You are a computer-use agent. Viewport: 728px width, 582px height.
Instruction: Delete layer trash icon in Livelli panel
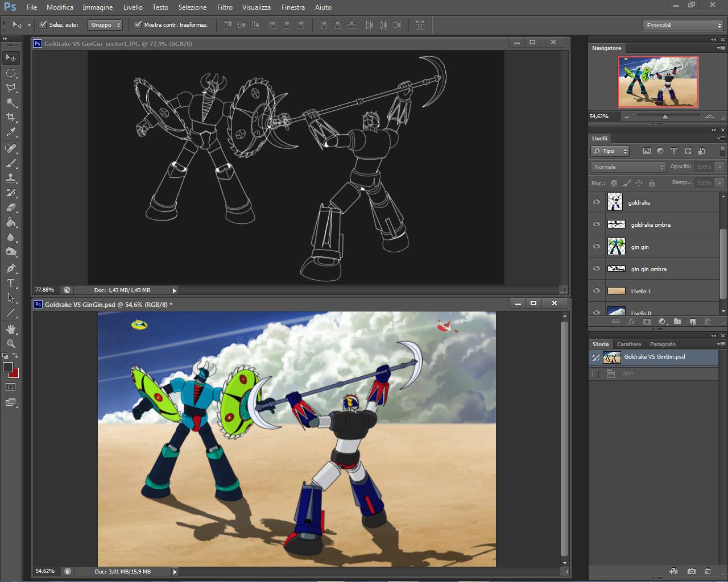[708, 322]
